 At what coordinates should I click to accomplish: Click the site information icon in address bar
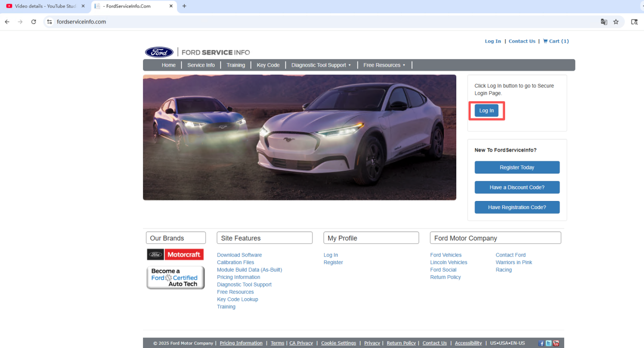click(x=49, y=22)
